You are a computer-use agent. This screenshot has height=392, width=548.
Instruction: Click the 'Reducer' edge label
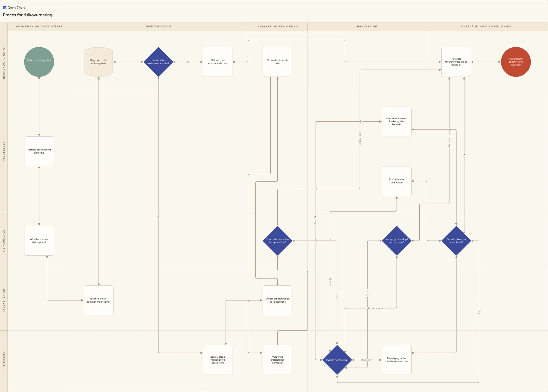[x=366, y=360]
